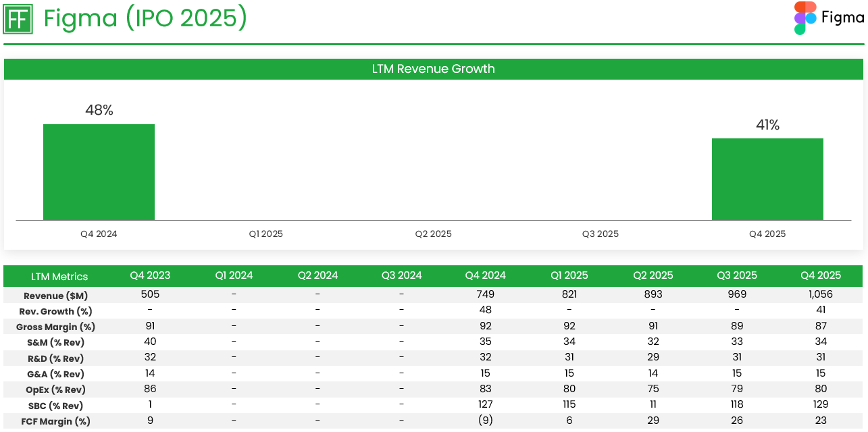The image size is (868, 432).
Task: Click the 41% bar label
Action: point(767,125)
